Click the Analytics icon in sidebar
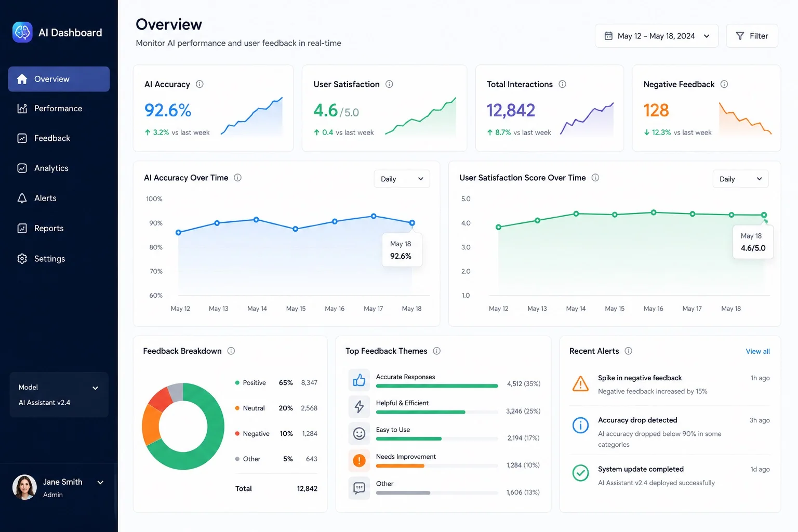Image resolution: width=798 pixels, height=532 pixels. tap(22, 168)
